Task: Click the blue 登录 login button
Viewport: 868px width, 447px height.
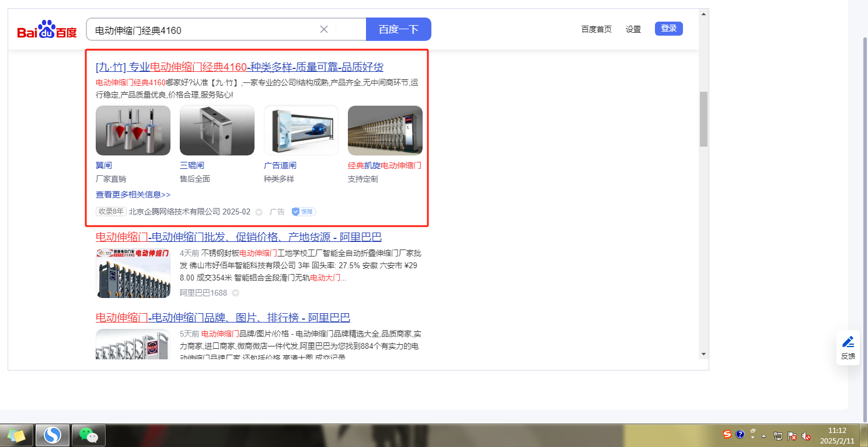Action: [668, 29]
